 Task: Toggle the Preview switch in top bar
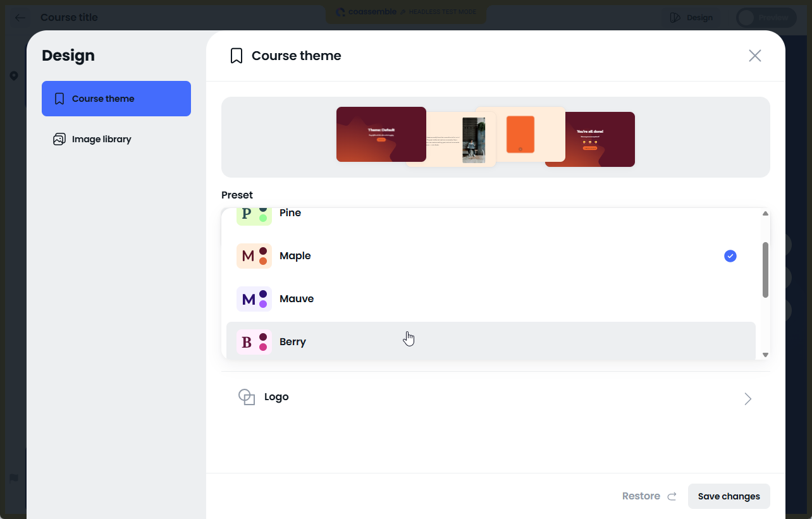(x=766, y=18)
